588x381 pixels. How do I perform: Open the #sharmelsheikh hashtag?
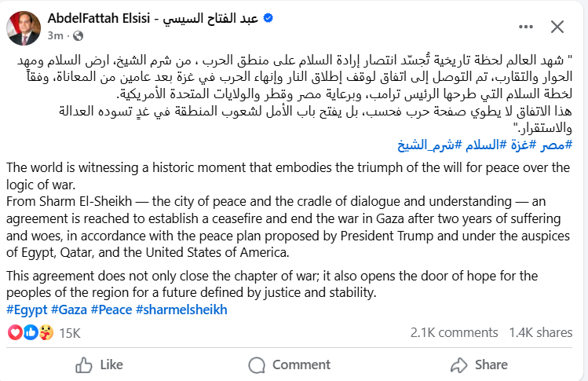click(x=181, y=310)
